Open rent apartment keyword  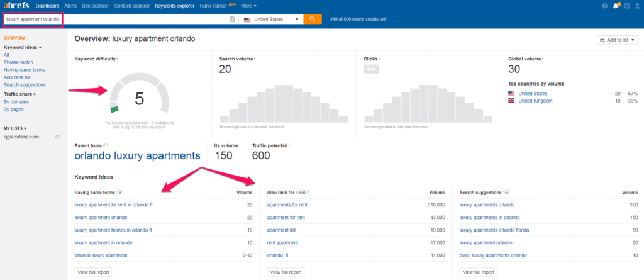pyautogui.click(x=282, y=243)
